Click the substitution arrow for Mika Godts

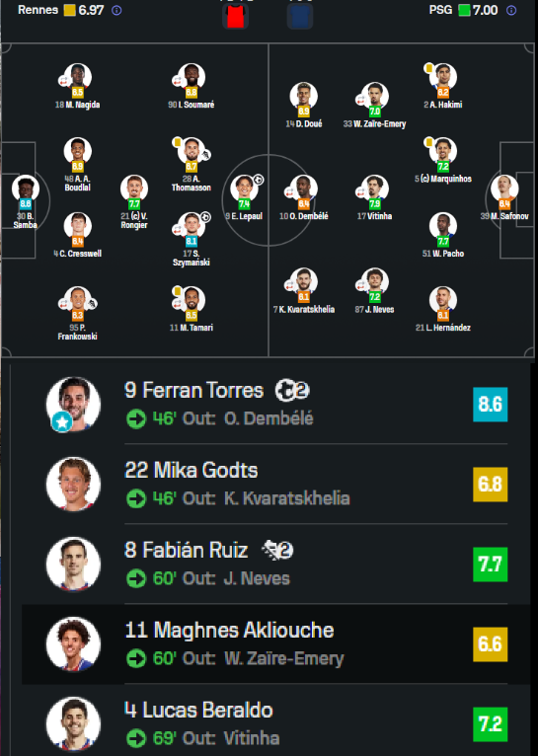click(136, 498)
